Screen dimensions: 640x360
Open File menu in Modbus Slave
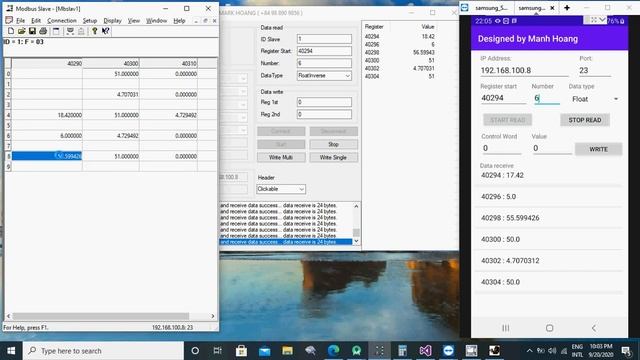click(20, 20)
